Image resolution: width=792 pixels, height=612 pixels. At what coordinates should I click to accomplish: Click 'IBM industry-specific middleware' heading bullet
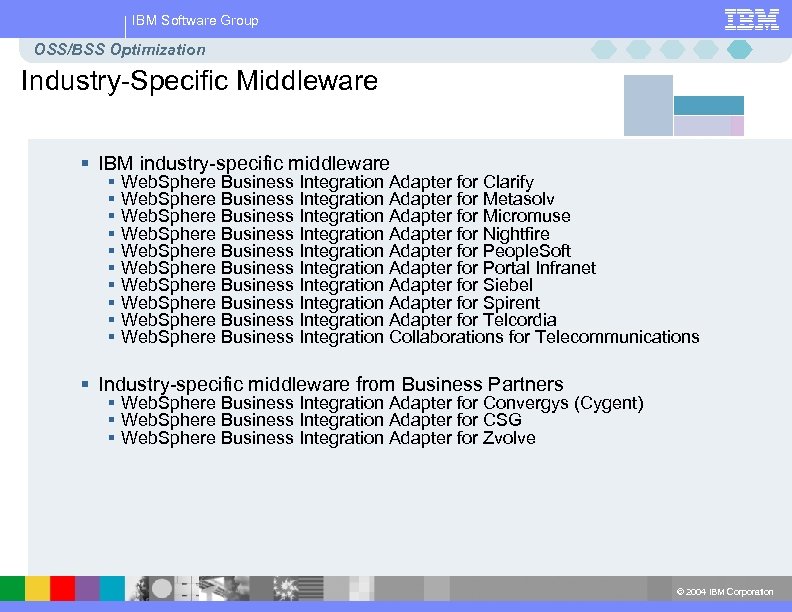pyautogui.click(x=243, y=163)
